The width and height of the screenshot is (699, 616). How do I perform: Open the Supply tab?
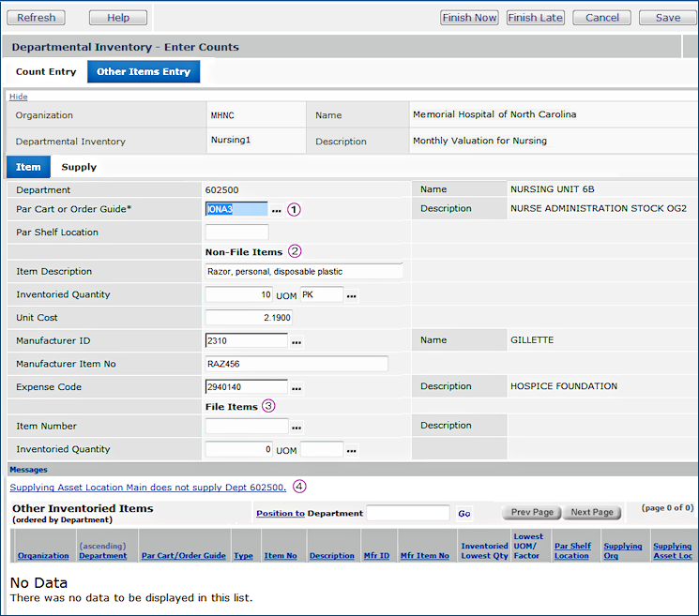[x=79, y=167]
